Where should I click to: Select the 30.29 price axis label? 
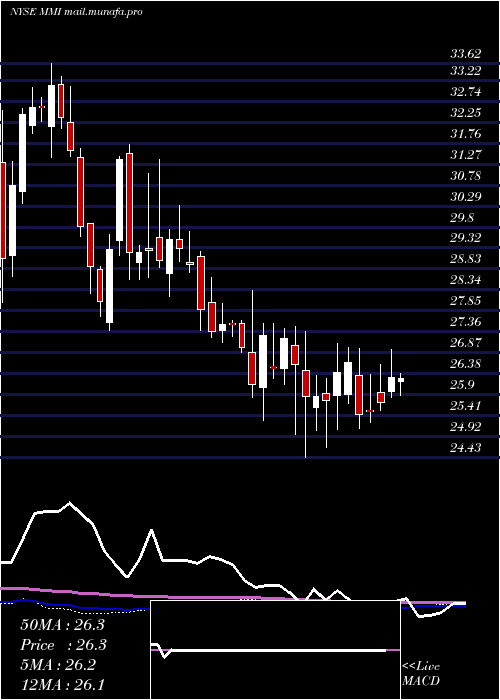(466, 197)
